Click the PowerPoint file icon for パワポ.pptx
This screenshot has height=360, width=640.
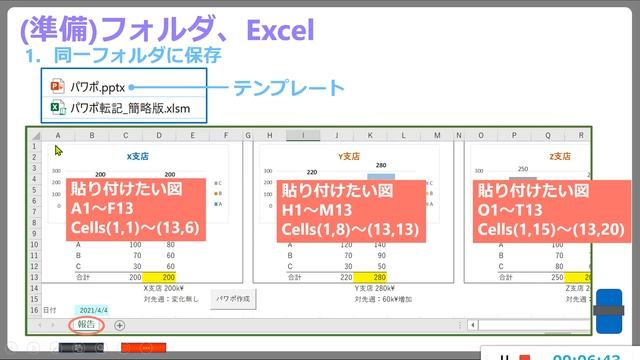point(57,86)
